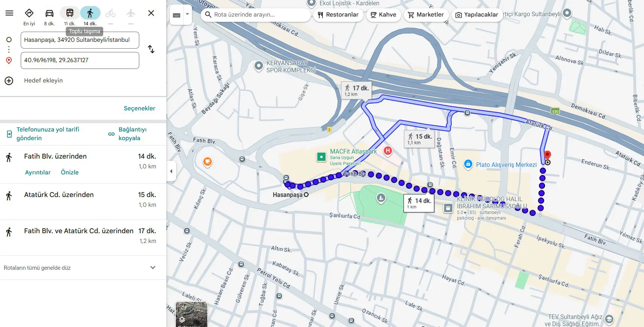Open Seçenekler route options
The width and height of the screenshot is (644, 327).
pos(139,108)
